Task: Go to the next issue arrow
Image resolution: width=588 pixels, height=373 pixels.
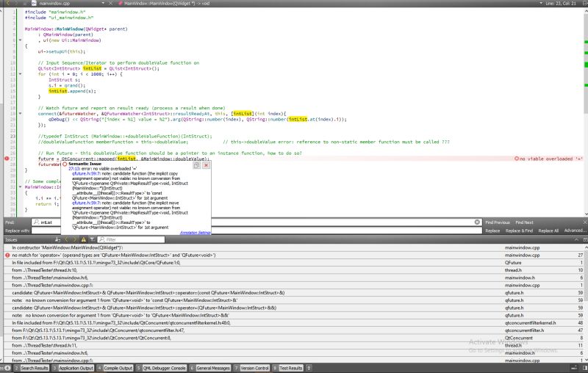Action: [75, 239]
